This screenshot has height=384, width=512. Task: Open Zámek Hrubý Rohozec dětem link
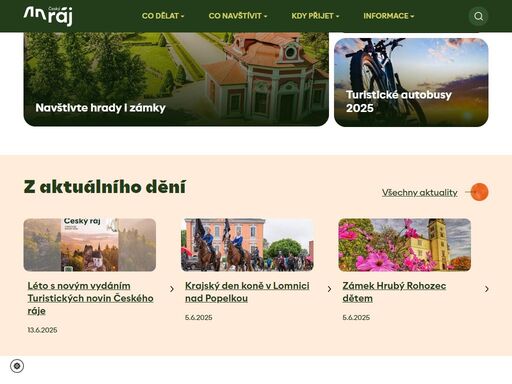(394, 292)
